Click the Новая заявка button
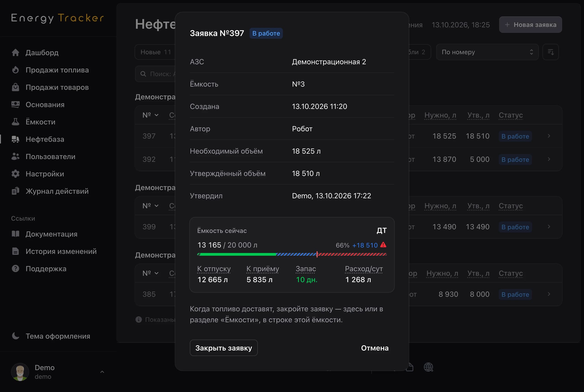The width and height of the screenshot is (584, 392). (x=530, y=25)
